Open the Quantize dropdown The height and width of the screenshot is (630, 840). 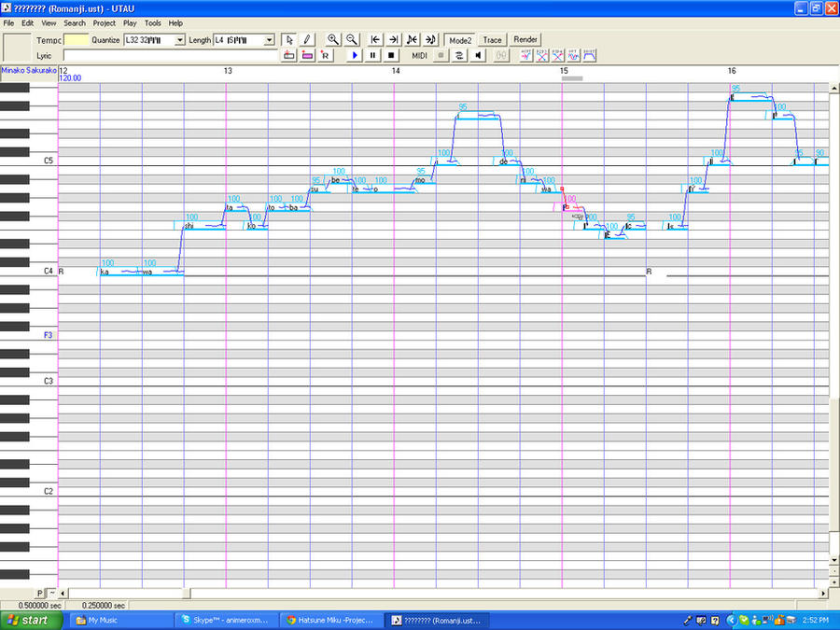(180, 40)
